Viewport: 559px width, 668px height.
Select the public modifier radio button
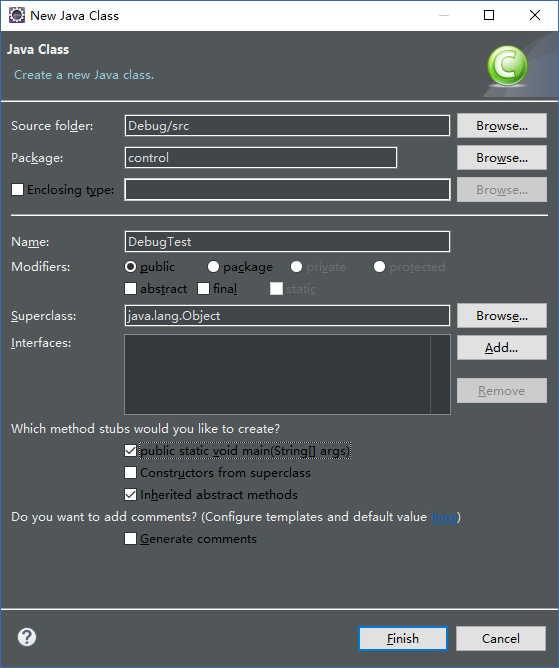[130, 267]
